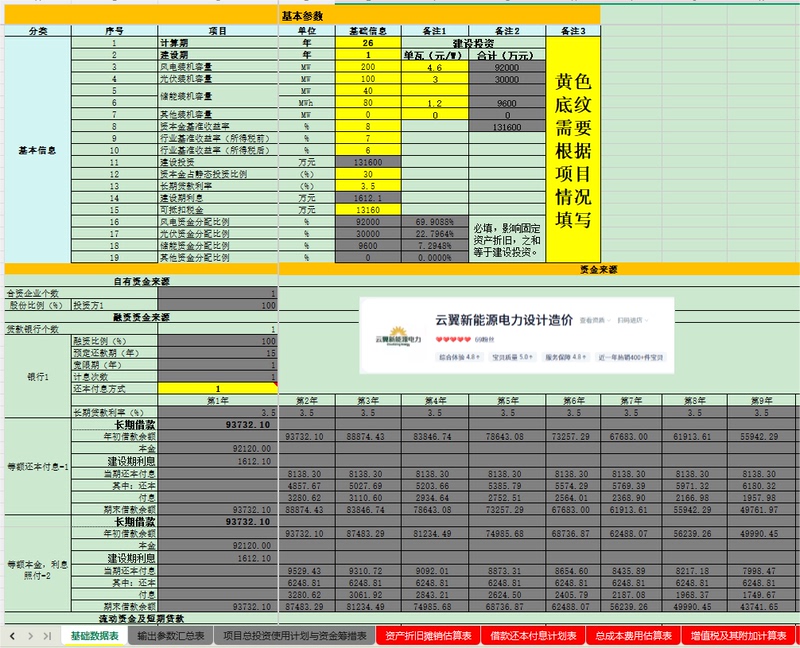Click the big yellow note 黄色底纹需要根据项目情况填写
800x648 pixels.
click(573, 150)
